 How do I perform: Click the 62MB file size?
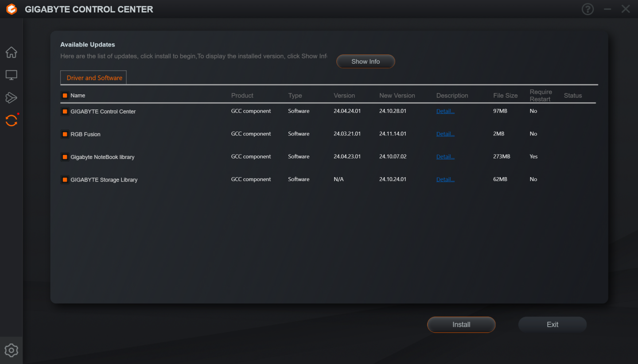500,179
